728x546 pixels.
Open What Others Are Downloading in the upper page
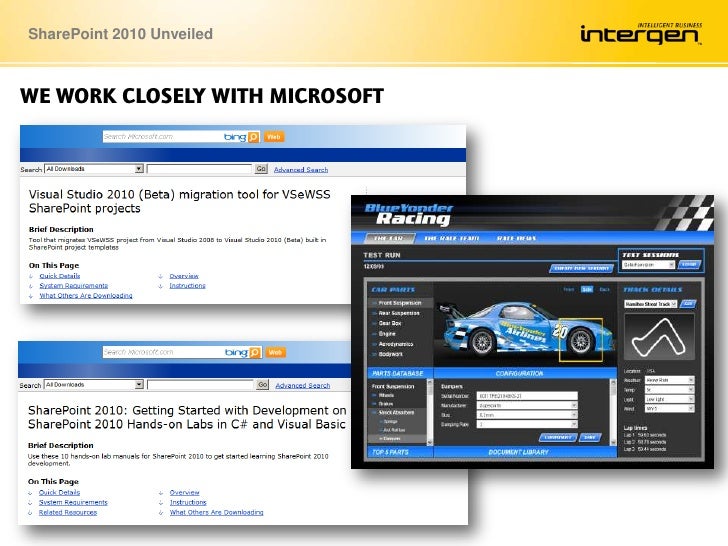tap(86, 295)
